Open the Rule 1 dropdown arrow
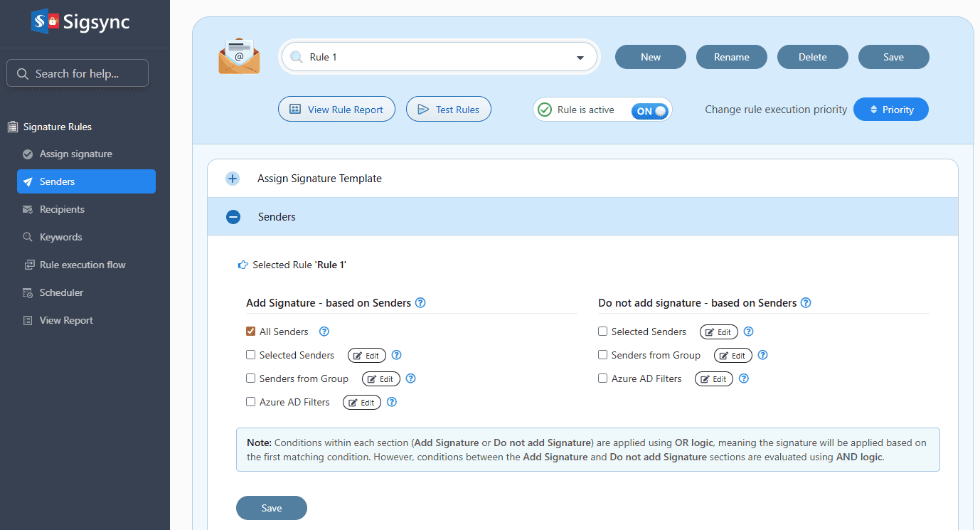The width and height of the screenshot is (980, 530). pyautogui.click(x=580, y=58)
